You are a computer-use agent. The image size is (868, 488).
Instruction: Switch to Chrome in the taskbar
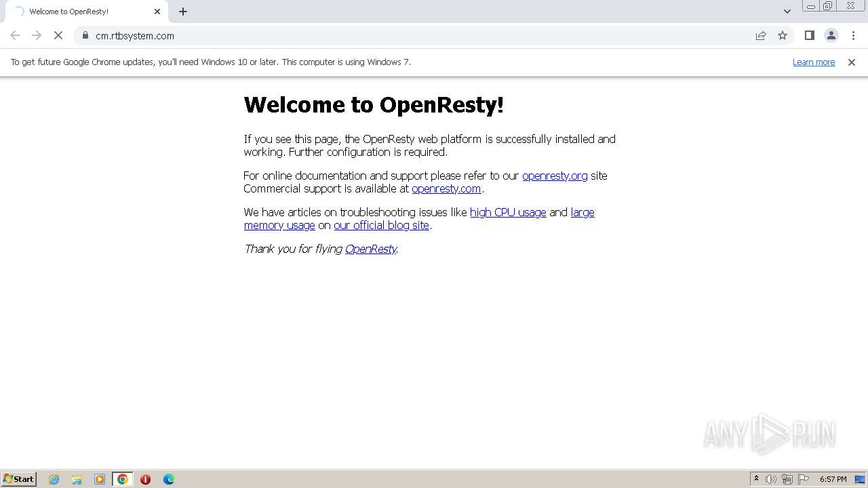[x=123, y=479]
